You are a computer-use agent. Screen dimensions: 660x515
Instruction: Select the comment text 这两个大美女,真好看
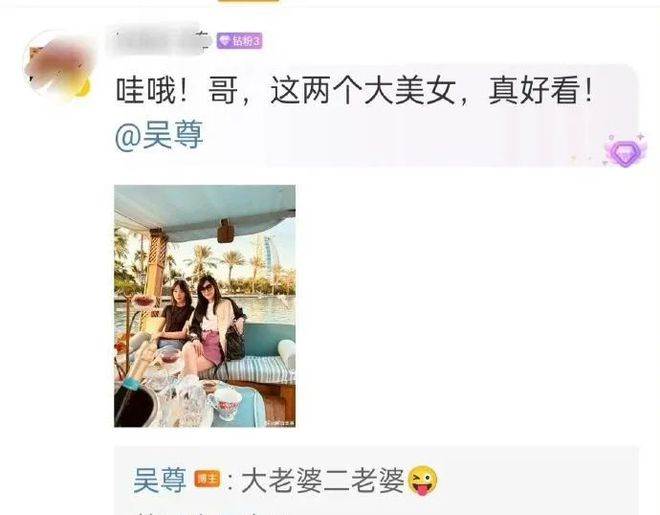[x=431, y=91]
